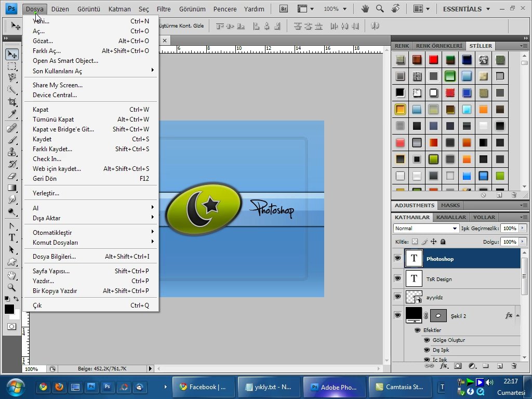Switch to the RENK ÖRNEKLERİ tab

click(439, 46)
